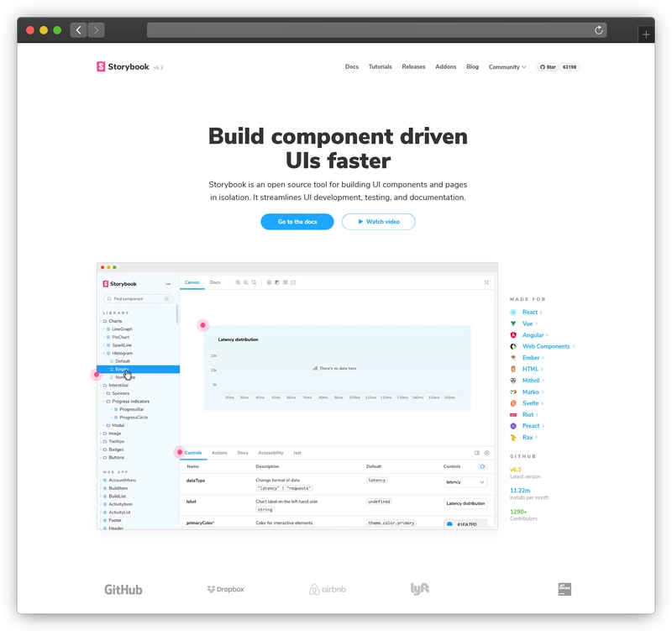This screenshot has width=672, height=631.
Task: Open the Accessibility panel tab
Action: pos(270,453)
